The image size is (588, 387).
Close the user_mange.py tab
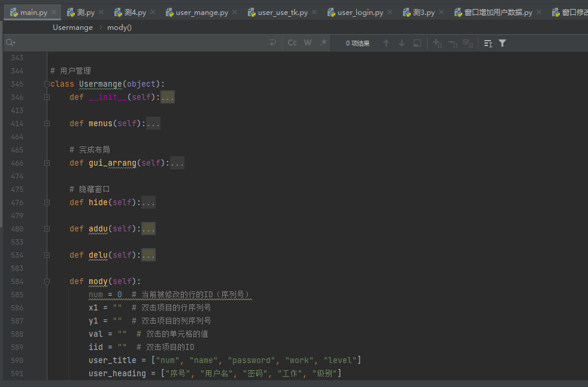click(x=235, y=13)
